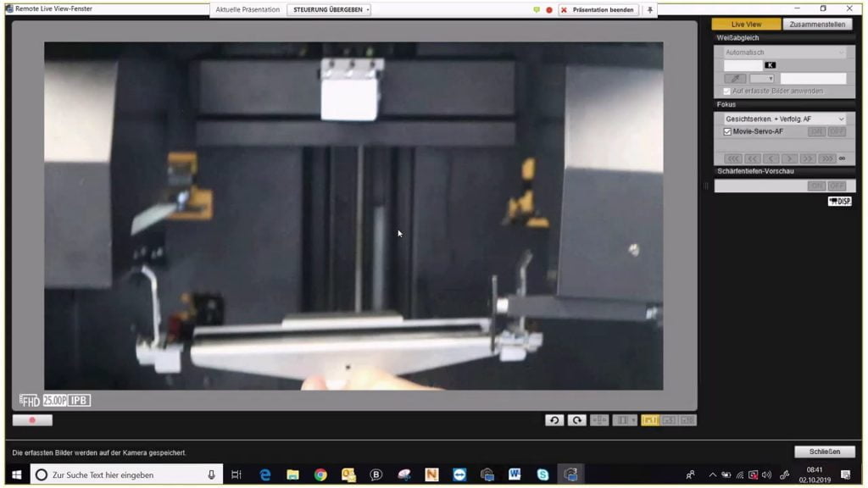Click the DISP. display info icon
Image resolution: width=868 pixels, height=488 pixels.
[839, 201]
